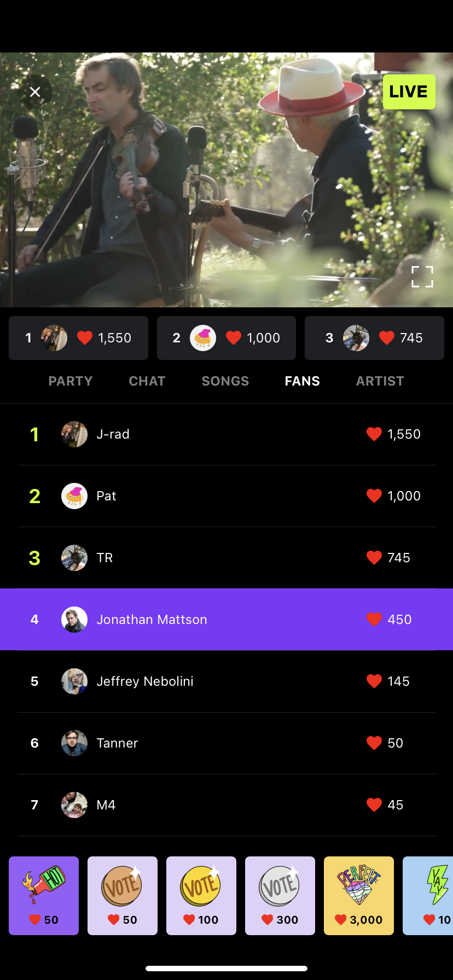Tap Jeffrey Nebolini's profile picture
The image size is (453, 980).
click(74, 681)
